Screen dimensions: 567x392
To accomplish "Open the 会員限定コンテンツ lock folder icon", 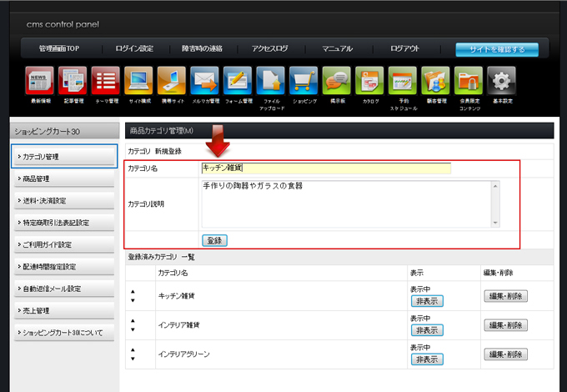I will click(x=468, y=82).
